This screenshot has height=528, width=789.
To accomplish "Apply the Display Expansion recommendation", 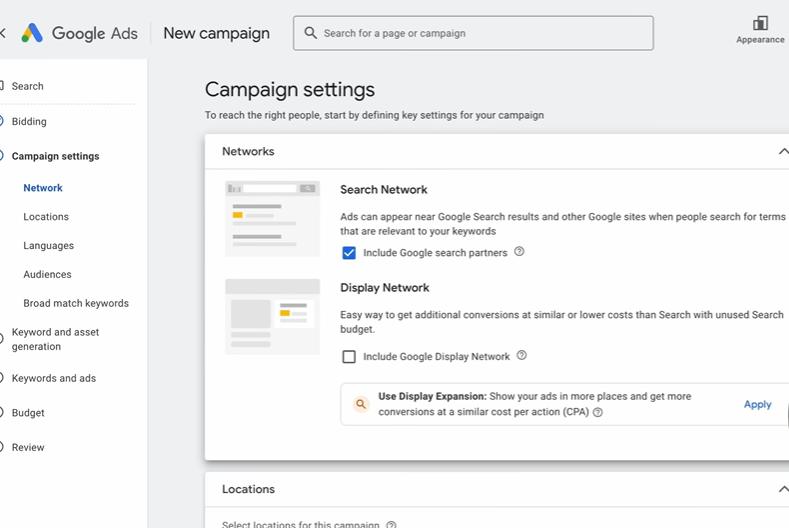I will click(x=757, y=404).
